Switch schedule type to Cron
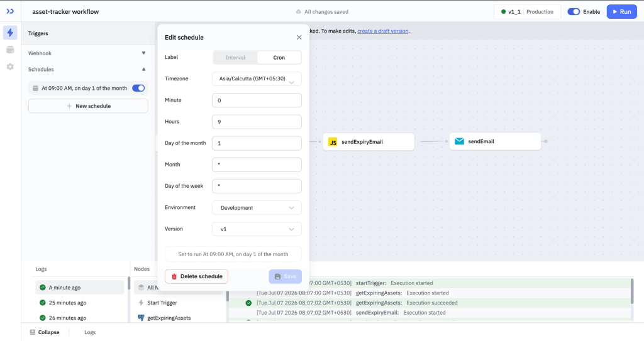Viewport: 644px width, 341px height. tap(279, 57)
